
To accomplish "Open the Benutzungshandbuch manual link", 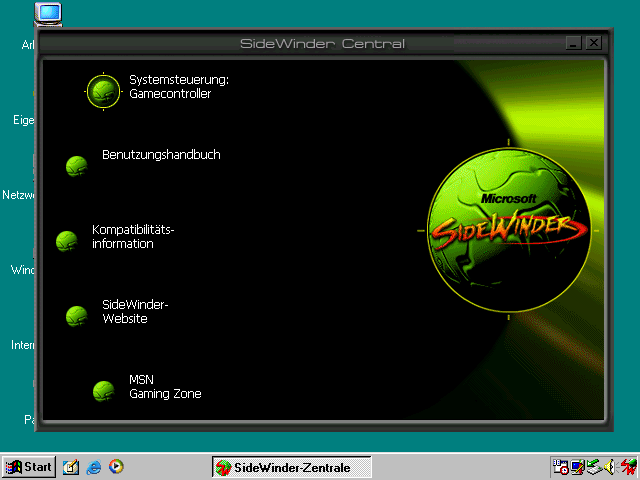I will (x=161, y=155).
